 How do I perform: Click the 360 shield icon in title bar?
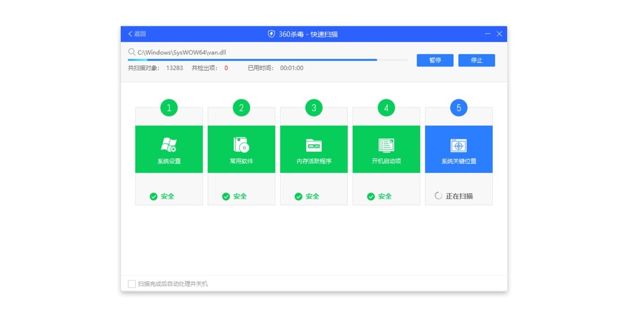pyautogui.click(x=272, y=33)
